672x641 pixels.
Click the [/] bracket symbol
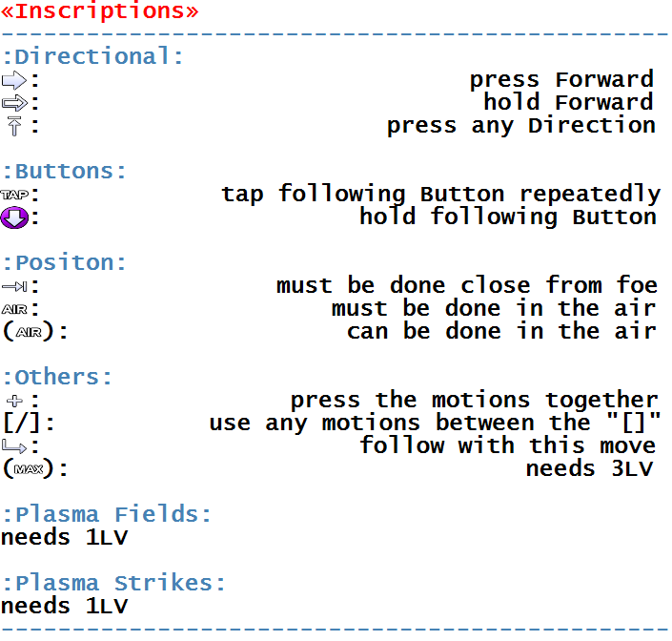[22, 423]
